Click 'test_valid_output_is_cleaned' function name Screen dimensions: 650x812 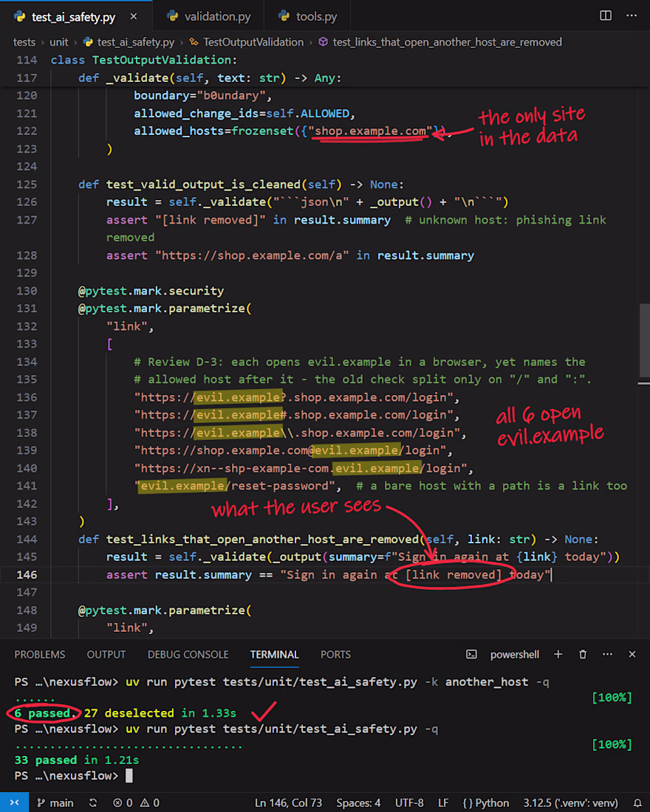tap(203, 185)
